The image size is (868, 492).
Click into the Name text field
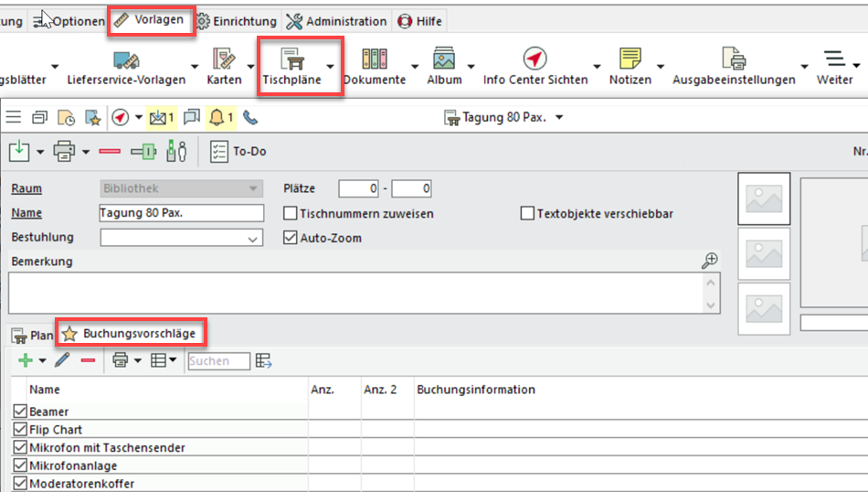click(181, 213)
